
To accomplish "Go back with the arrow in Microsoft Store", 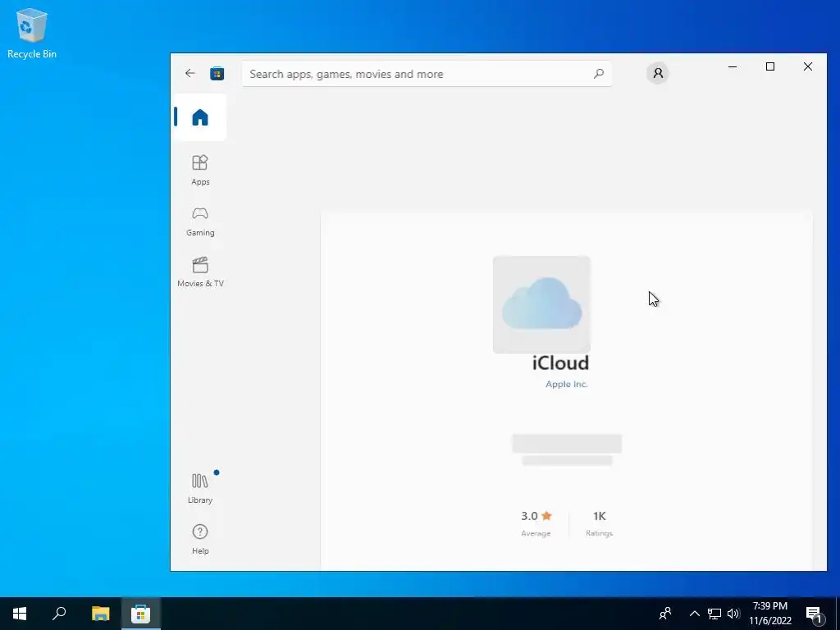I will [189, 73].
